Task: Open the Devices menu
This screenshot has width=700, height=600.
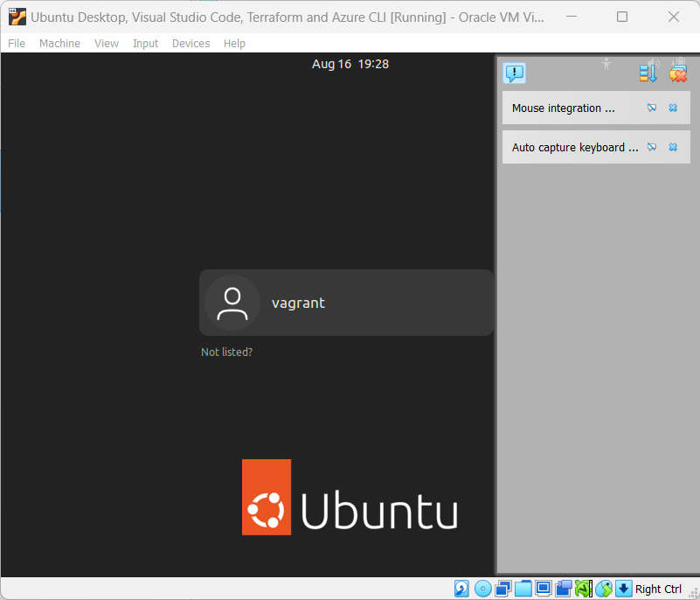Action: pos(191,43)
